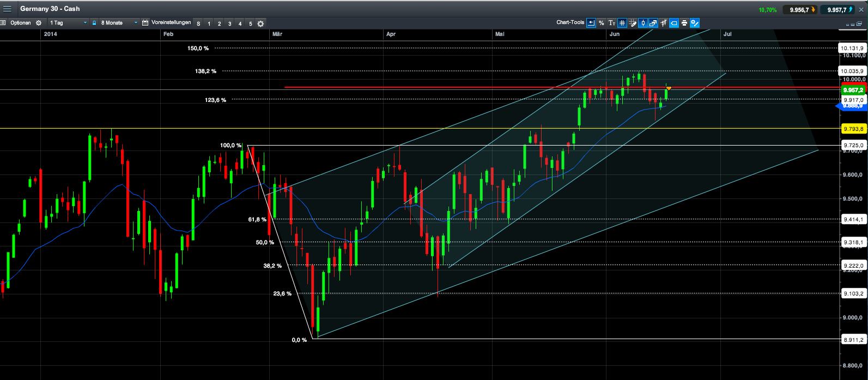Click the percent scale chart tool
This screenshot has width=868, height=380.
point(601,23)
